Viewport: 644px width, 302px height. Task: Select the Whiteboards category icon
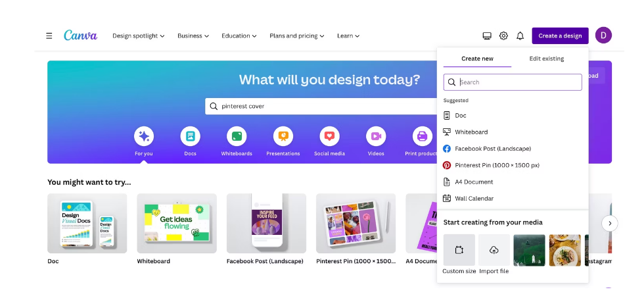click(237, 136)
